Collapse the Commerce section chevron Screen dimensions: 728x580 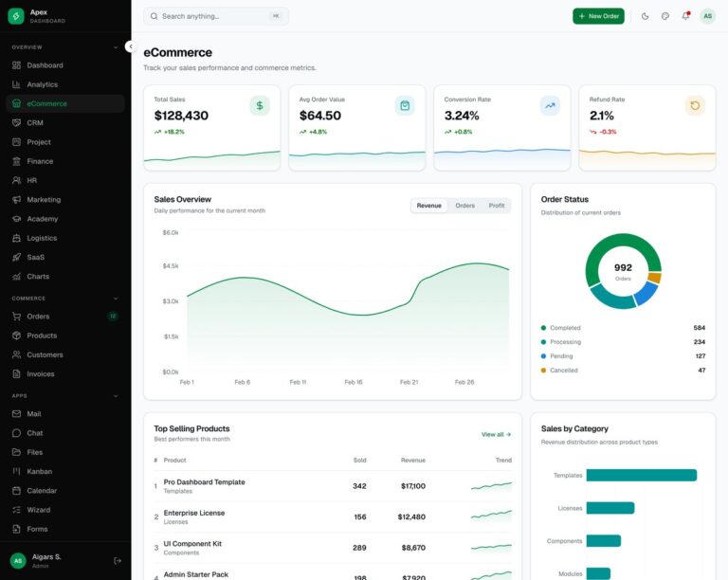tap(116, 299)
